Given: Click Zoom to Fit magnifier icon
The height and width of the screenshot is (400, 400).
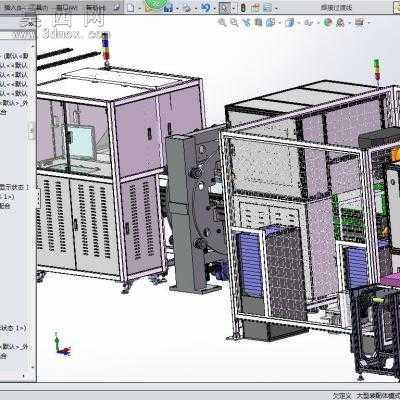Looking at the screenshot, I should coord(222,22).
